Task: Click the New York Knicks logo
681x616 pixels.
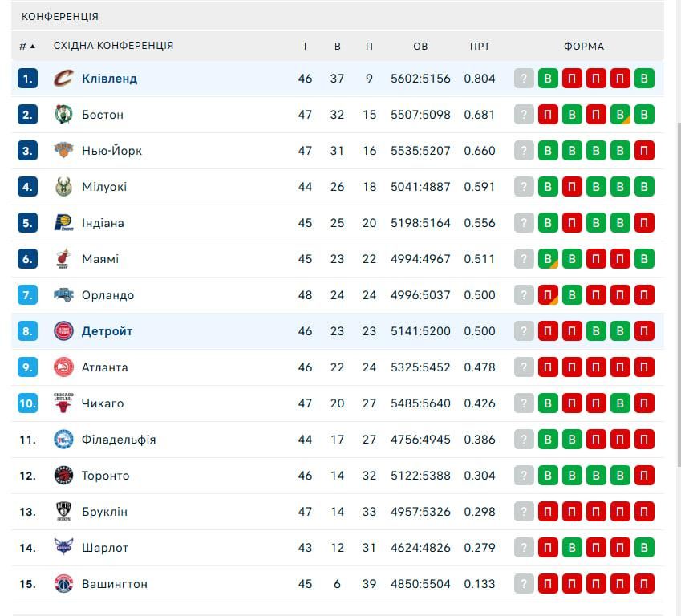Action: (x=63, y=151)
